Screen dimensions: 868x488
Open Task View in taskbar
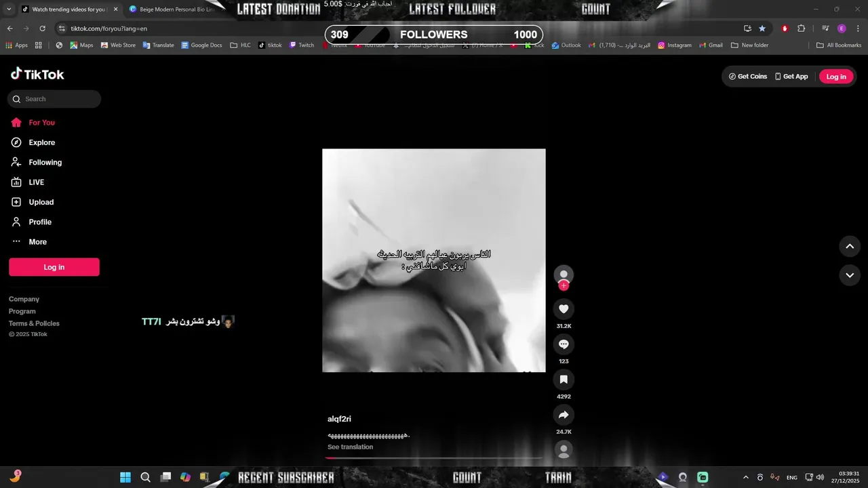click(x=165, y=477)
